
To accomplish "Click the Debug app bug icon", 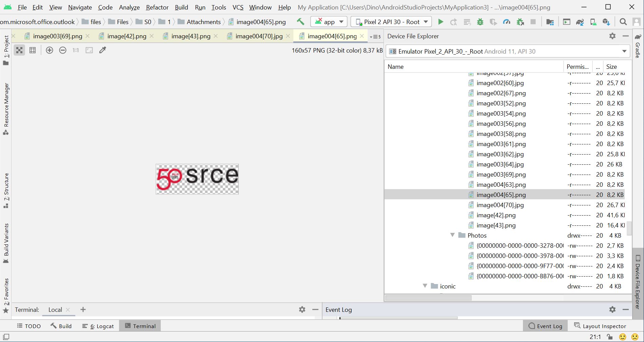I will (480, 22).
